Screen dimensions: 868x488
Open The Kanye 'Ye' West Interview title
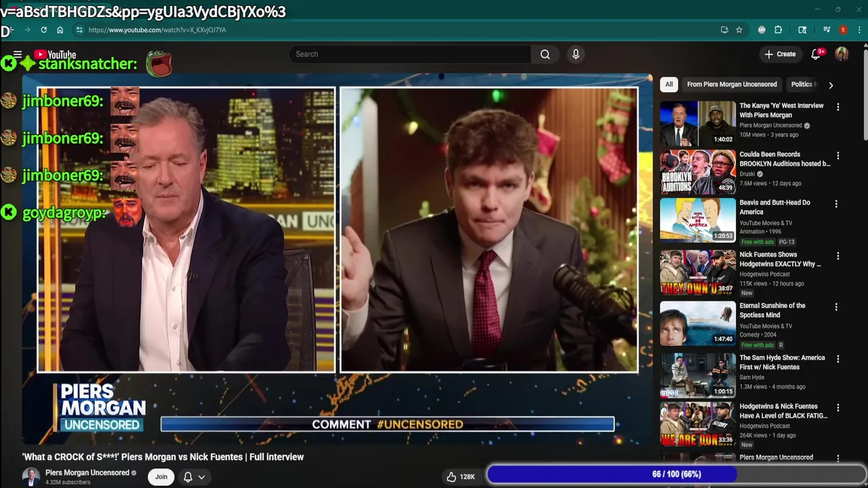point(781,110)
